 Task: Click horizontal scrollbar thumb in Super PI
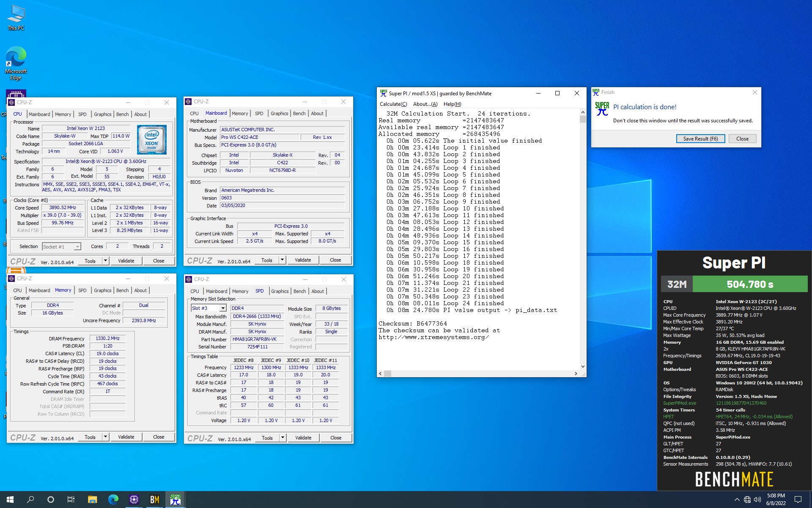[x=387, y=373]
